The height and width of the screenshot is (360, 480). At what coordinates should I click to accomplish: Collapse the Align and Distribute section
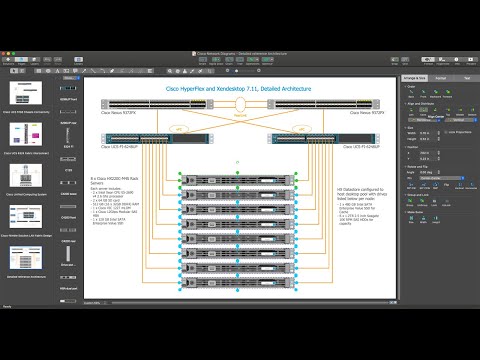[x=406, y=104]
